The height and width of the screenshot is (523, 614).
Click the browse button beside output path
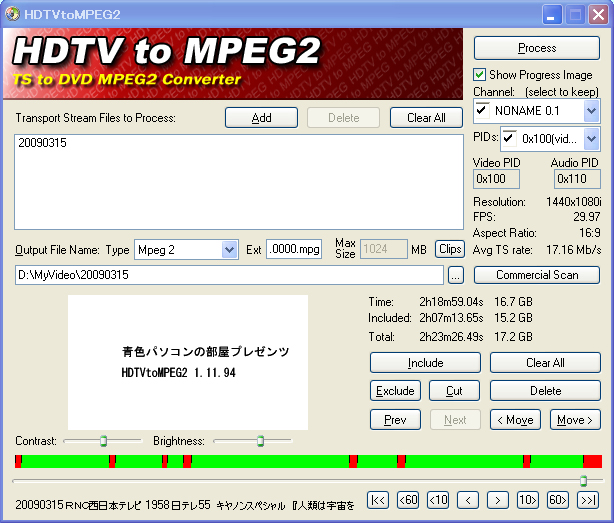point(456,275)
